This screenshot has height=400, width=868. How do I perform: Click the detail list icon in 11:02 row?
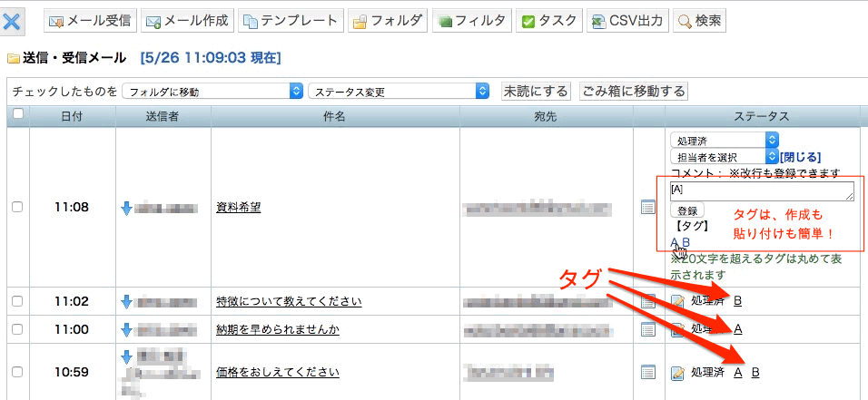tap(647, 301)
